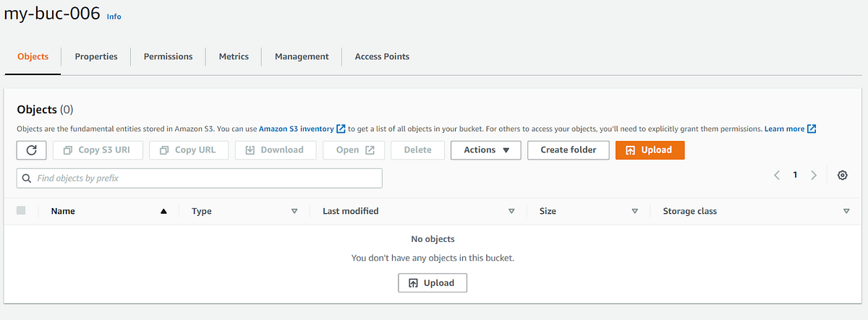
Task: Open the Type column filter arrow
Action: coord(294,212)
